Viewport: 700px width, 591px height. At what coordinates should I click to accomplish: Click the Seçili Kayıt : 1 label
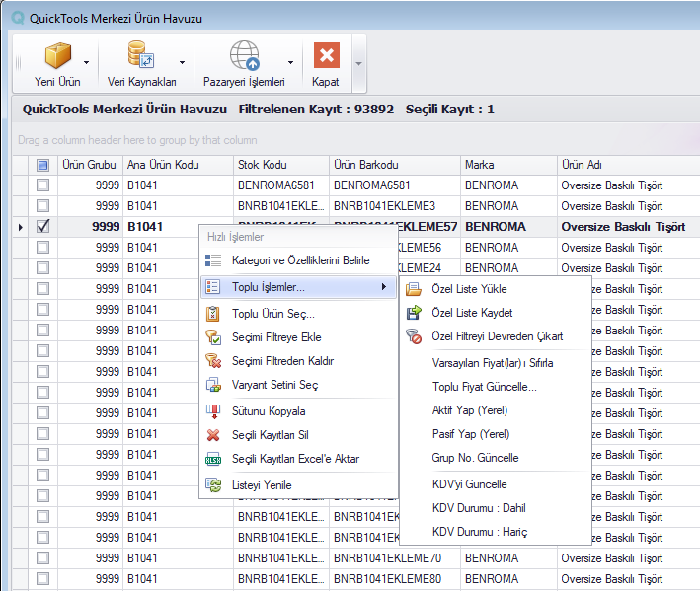point(449,110)
